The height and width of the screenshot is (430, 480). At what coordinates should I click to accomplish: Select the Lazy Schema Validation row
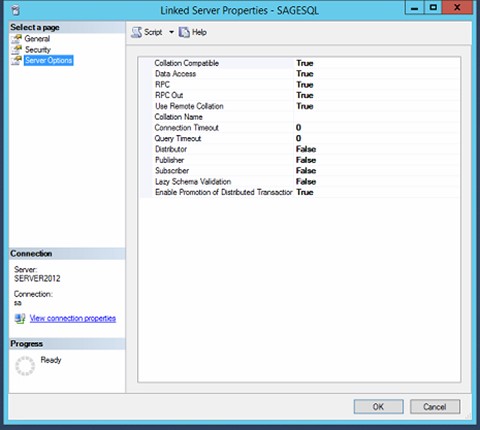click(x=300, y=182)
